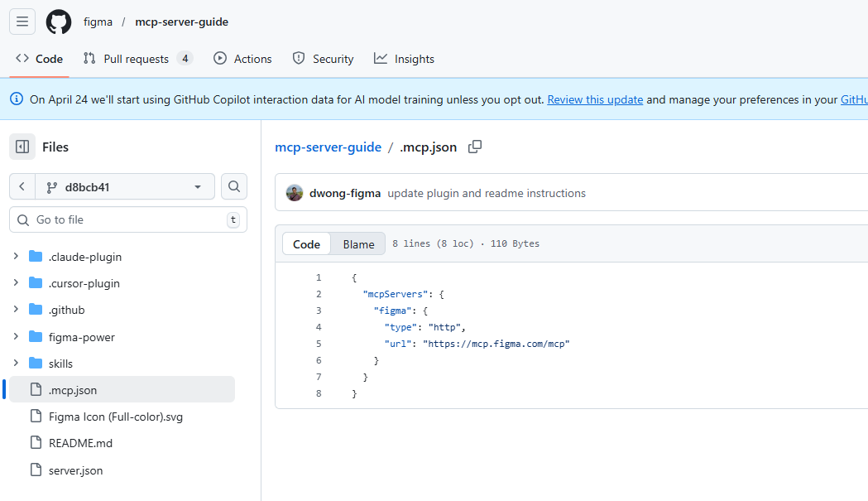Open the mcp-server-guide repository header link

click(x=181, y=22)
